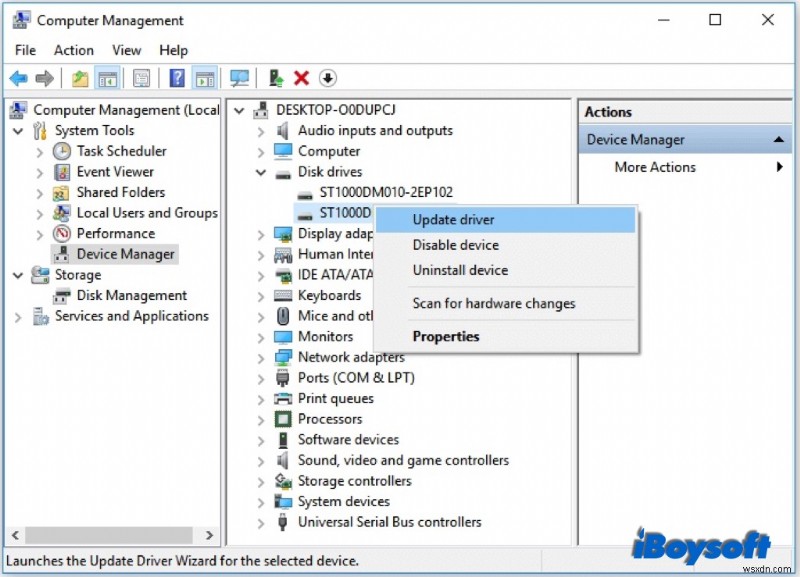Click the Show/Hide Console Tree toolbar icon
This screenshot has width=800, height=577.
(107, 78)
